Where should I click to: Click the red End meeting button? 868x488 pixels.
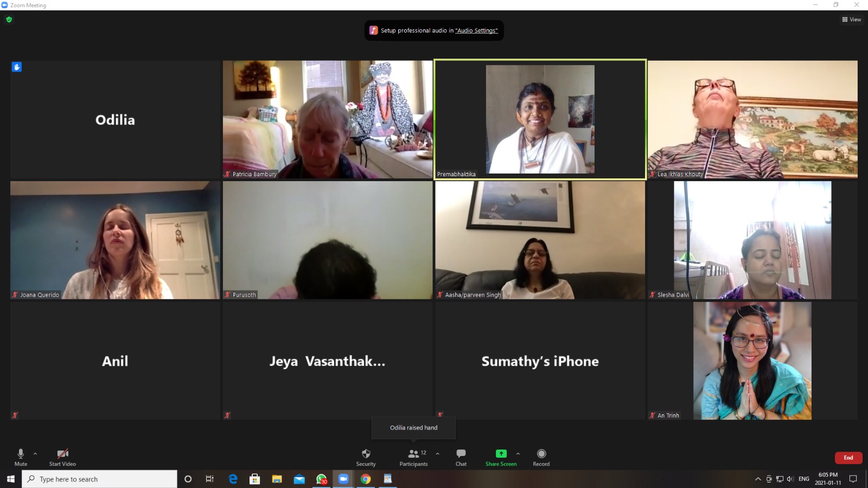[848, 458]
